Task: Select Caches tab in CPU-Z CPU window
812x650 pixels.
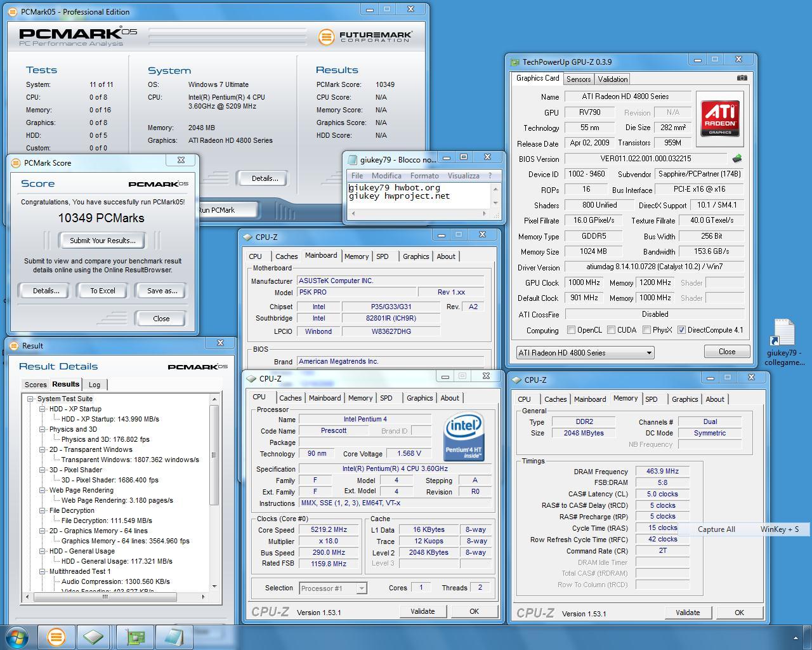Action: 290,398
